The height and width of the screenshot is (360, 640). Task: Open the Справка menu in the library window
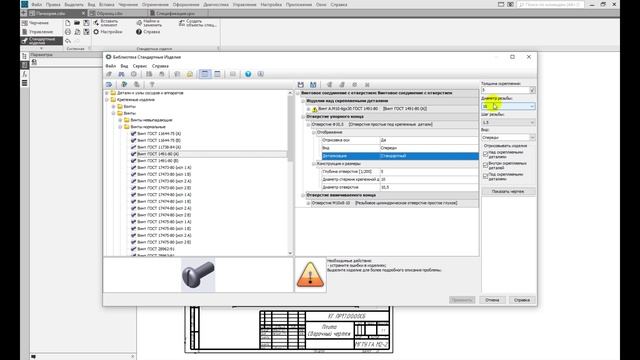[160, 66]
